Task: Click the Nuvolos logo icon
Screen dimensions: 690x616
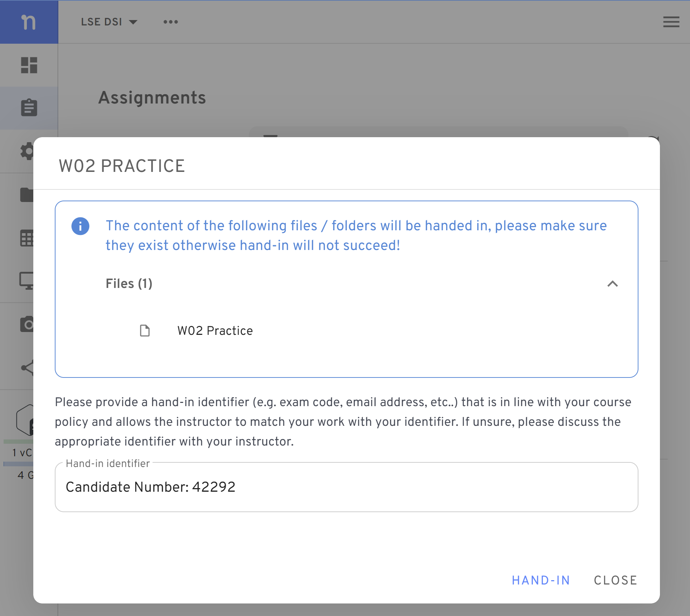Action: point(29,22)
